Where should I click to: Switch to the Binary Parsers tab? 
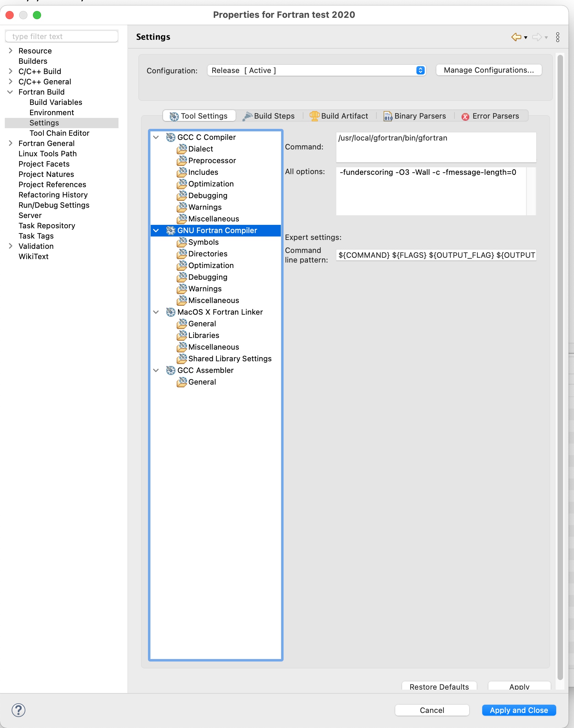tap(415, 116)
